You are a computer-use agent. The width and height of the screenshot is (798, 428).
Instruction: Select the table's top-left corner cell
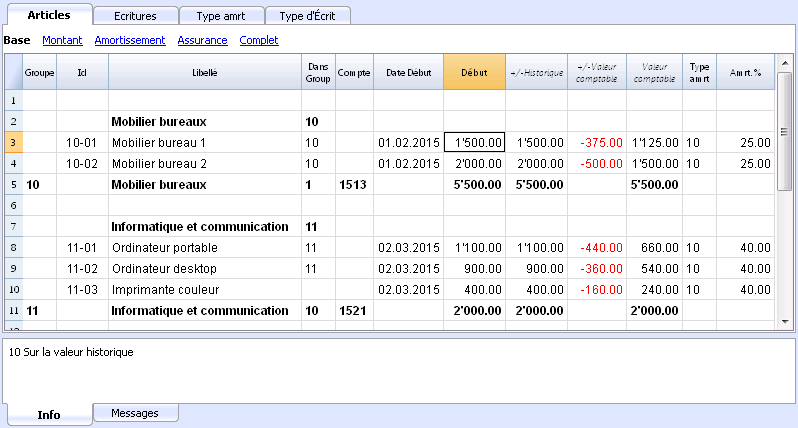pos(14,72)
